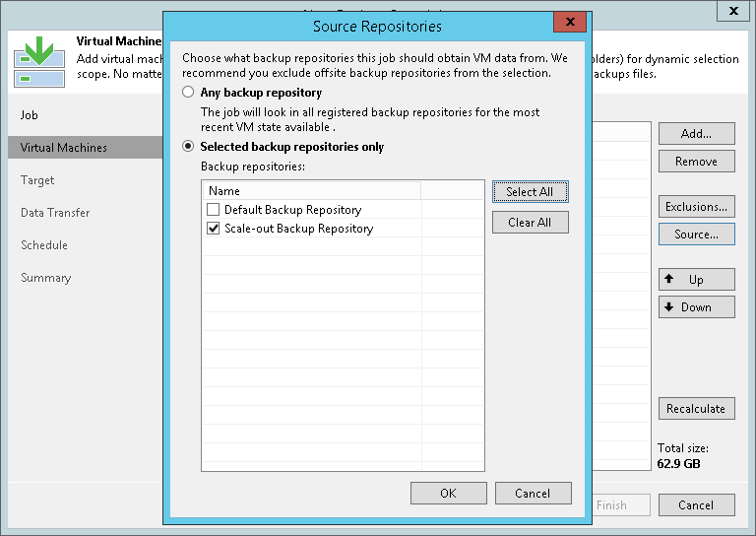Click the Add... button in wizard
This screenshot has height=536, width=756.
click(697, 134)
